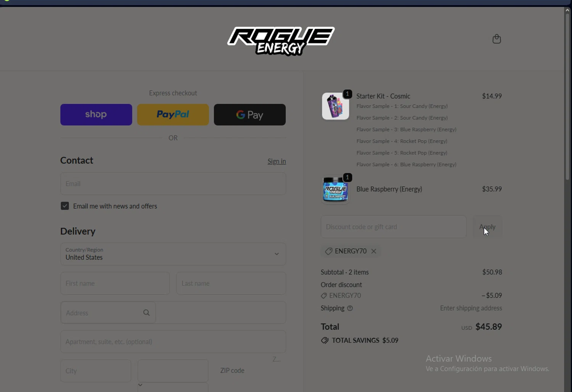
Task: Pay with Shop Pay express button
Action: [x=96, y=115]
